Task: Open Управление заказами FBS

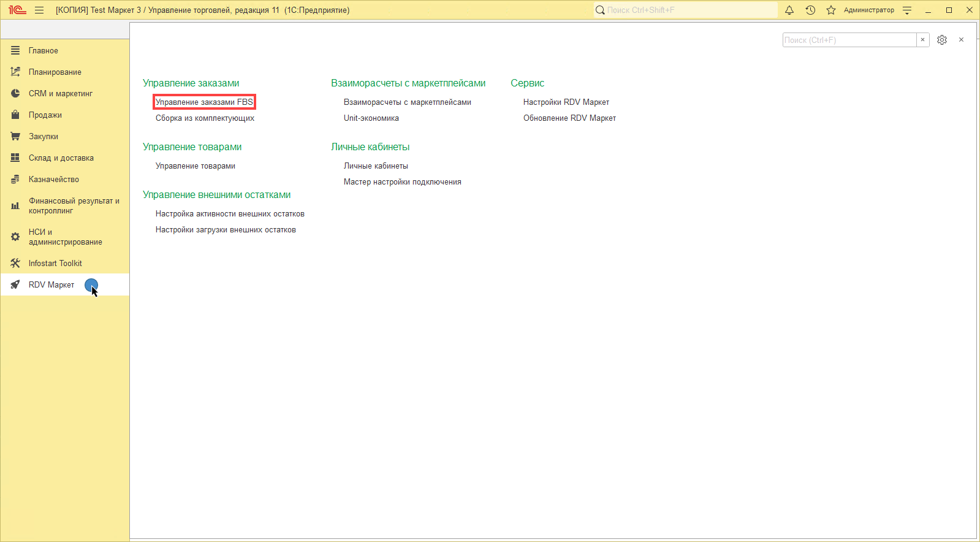Action: (204, 102)
